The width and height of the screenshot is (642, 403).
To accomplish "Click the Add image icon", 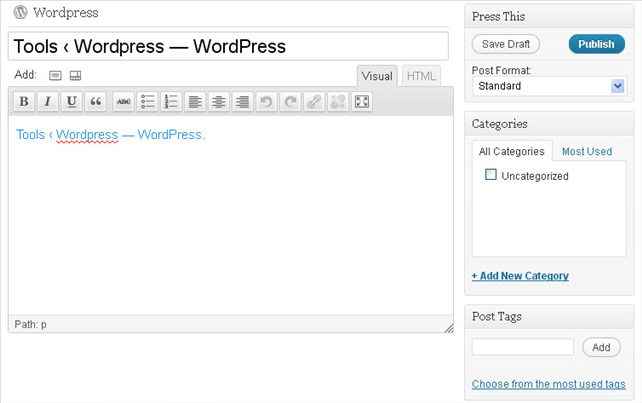I will coord(55,75).
